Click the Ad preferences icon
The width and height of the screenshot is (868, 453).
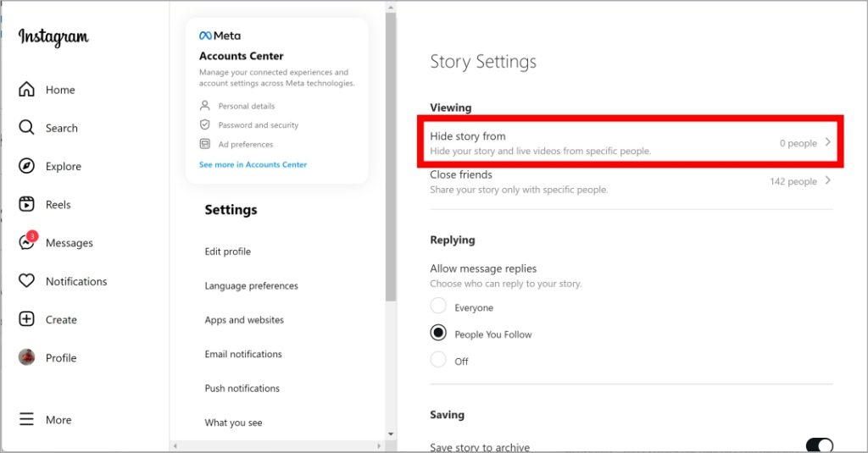(205, 144)
